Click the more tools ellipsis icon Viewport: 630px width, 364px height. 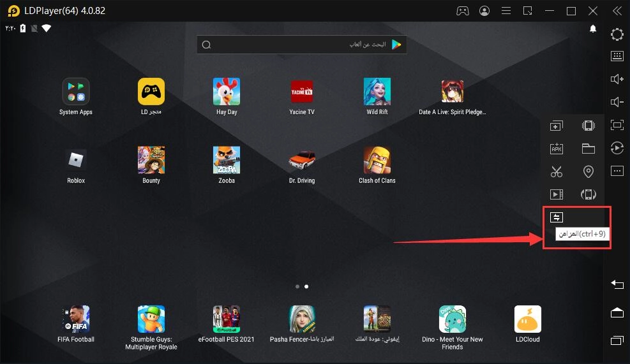[617, 171]
